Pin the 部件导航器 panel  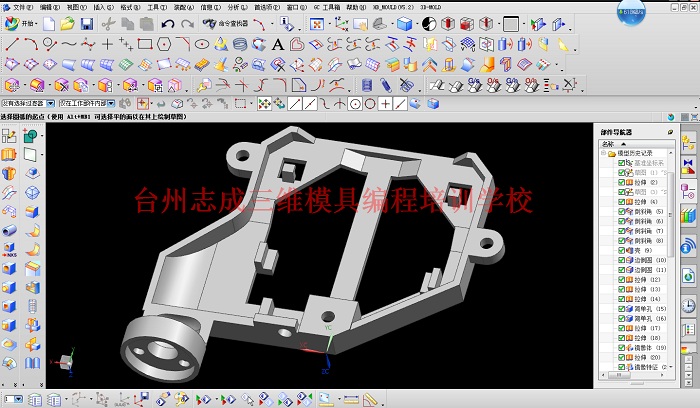pos(670,132)
